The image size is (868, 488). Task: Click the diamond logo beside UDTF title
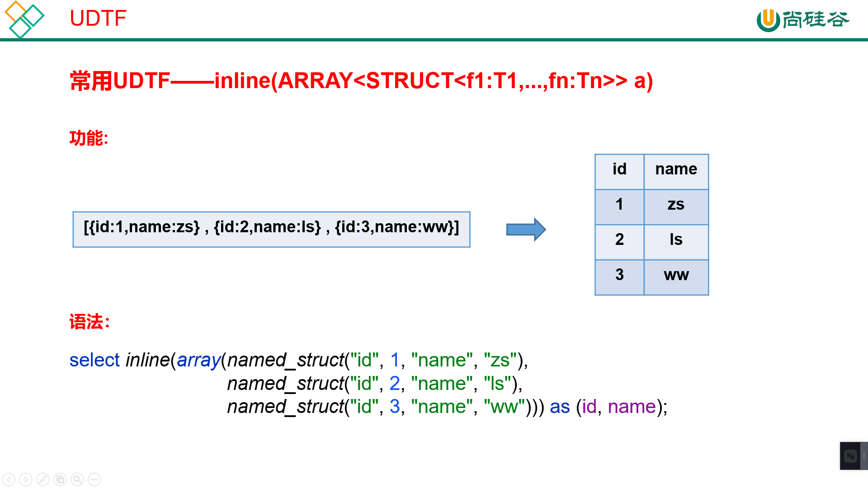click(24, 19)
